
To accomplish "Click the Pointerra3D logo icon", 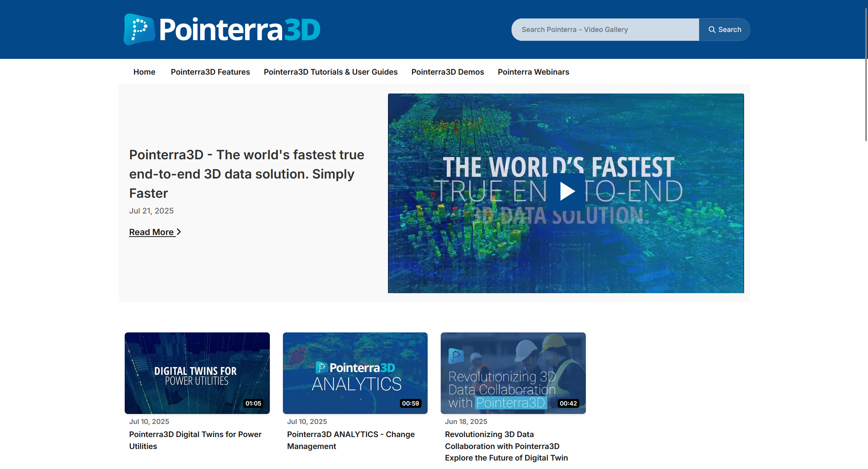I will tap(139, 29).
